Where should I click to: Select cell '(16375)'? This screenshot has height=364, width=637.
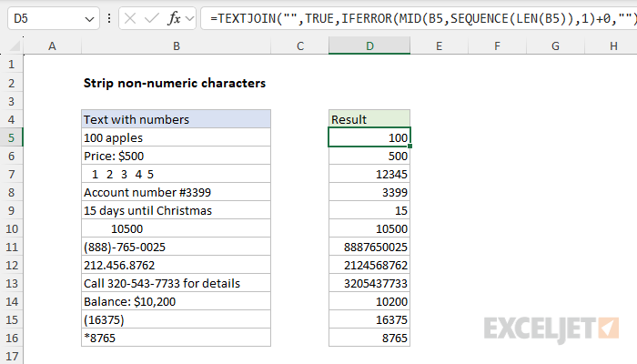pos(176,319)
